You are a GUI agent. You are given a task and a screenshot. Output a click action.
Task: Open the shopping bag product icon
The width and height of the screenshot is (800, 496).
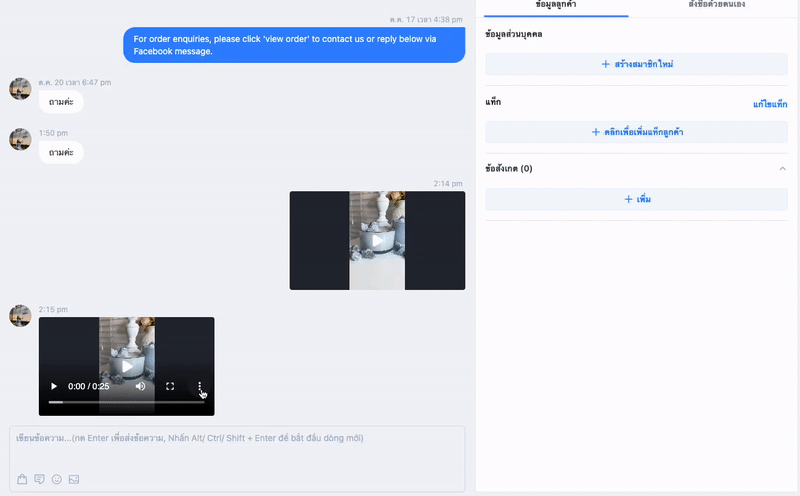tap(22, 479)
